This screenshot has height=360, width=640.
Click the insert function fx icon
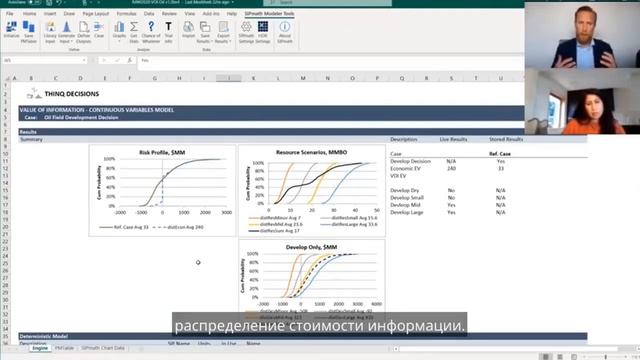tap(130, 60)
